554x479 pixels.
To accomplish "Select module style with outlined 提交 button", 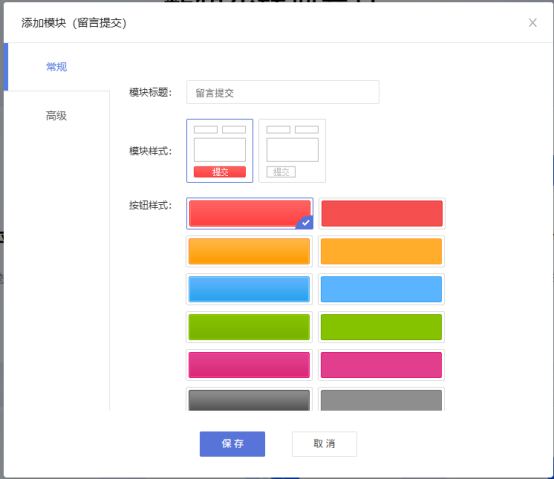I will coord(292,151).
